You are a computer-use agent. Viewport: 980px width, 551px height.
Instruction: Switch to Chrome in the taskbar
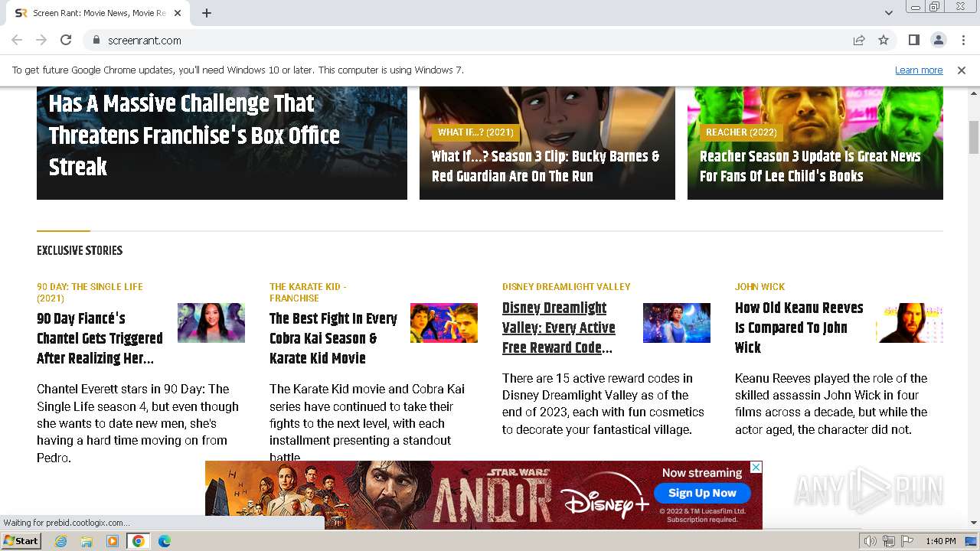pyautogui.click(x=139, y=541)
